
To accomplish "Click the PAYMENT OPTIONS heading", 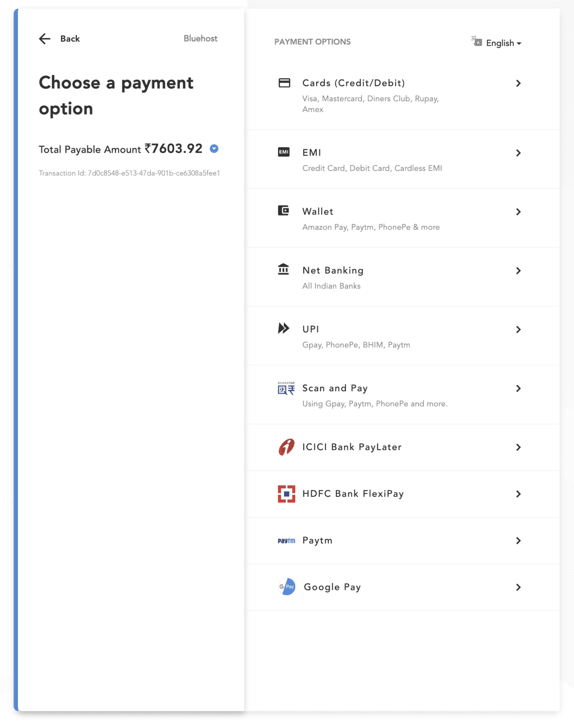I will click(x=312, y=42).
